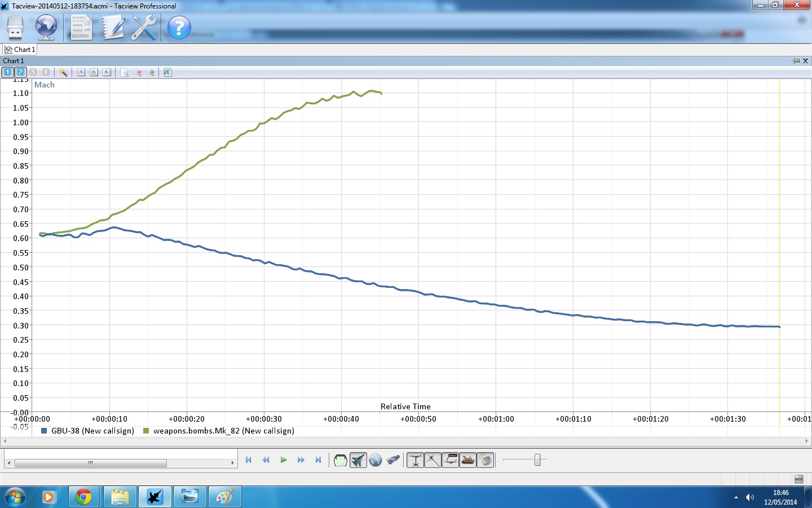Toggle the tank ground units icon
Image resolution: width=812 pixels, height=508 pixels.
click(468, 461)
